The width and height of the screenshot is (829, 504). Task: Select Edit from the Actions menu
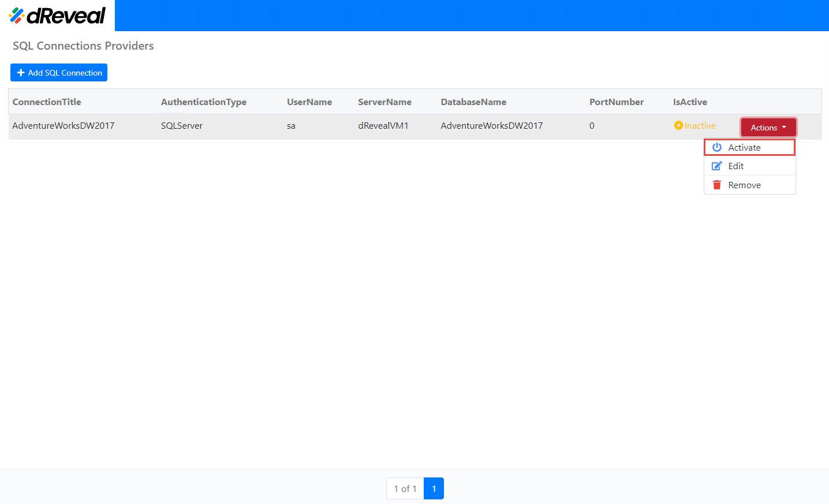pyautogui.click(x=735, y=166)
